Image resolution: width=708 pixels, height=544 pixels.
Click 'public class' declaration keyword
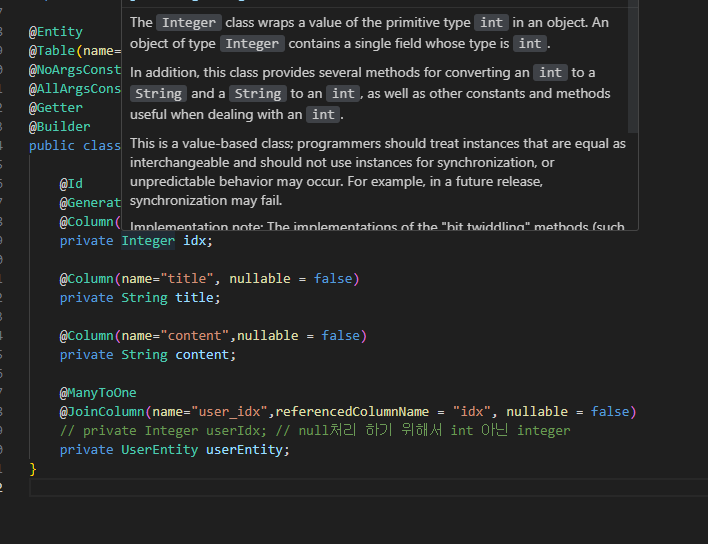click(75, 145)
